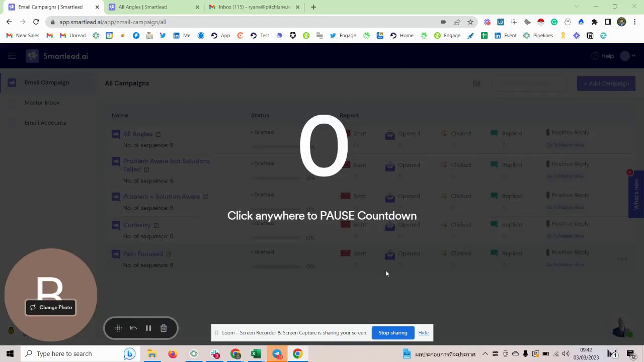Click the Change Photo button
Viewport: 644px width, 362px height.
click(x=51, y=307)
